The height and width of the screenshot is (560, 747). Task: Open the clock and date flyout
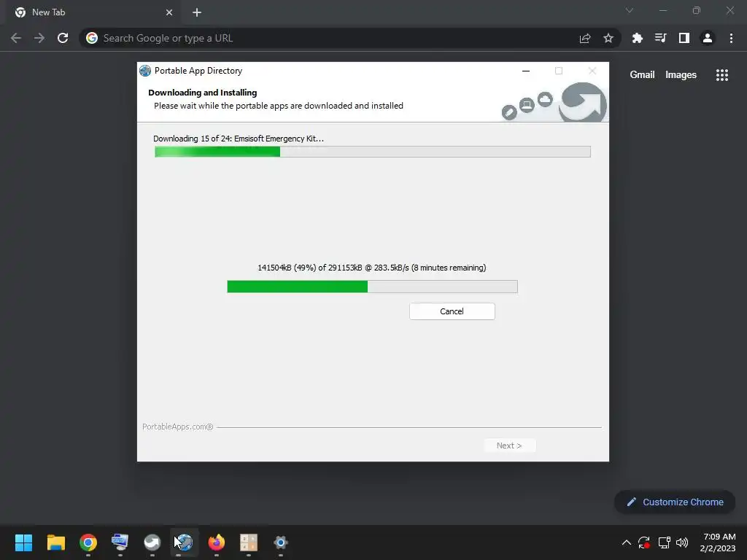(x=719, y=542)
